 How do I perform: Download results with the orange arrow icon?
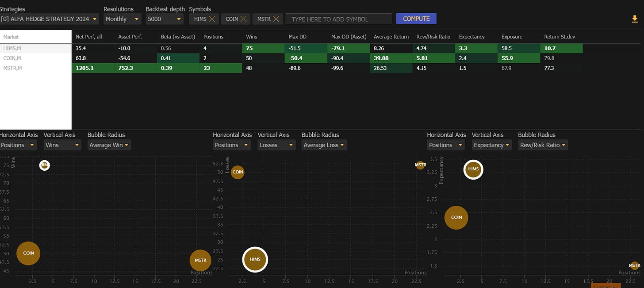tap(635, 19)
